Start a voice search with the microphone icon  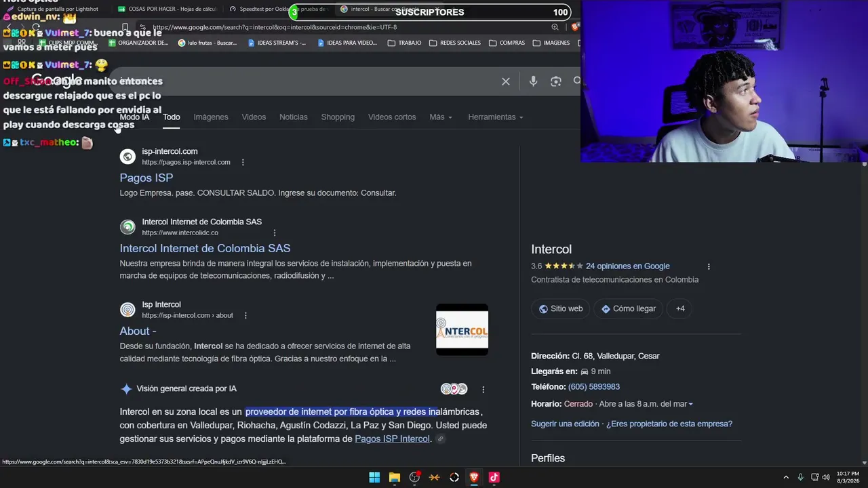tap(533, 81)
